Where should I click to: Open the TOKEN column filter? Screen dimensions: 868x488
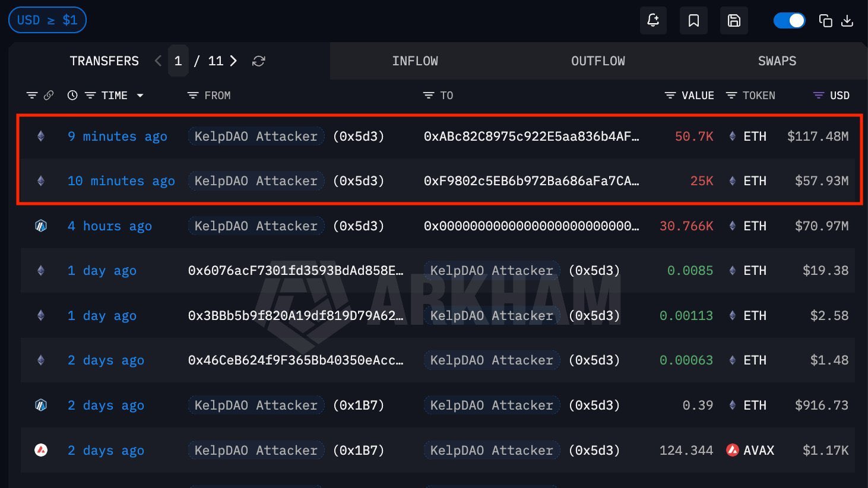732,96
